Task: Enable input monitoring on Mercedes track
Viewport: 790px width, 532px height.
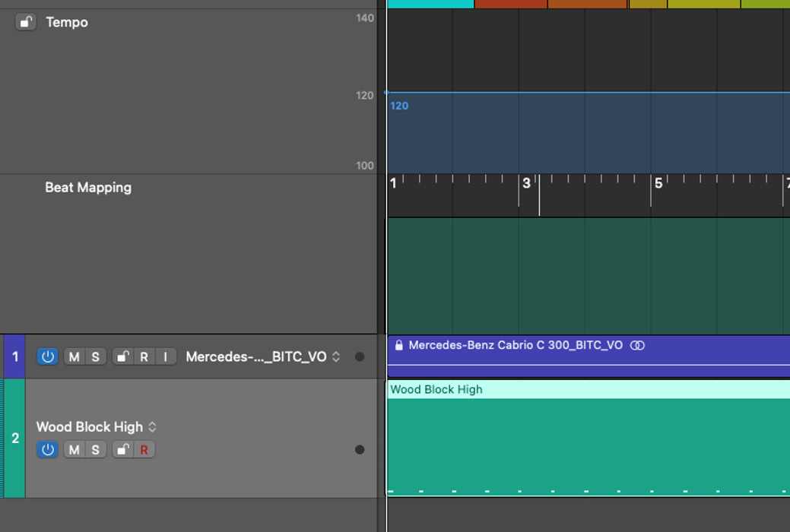Action: pos(165,356)
